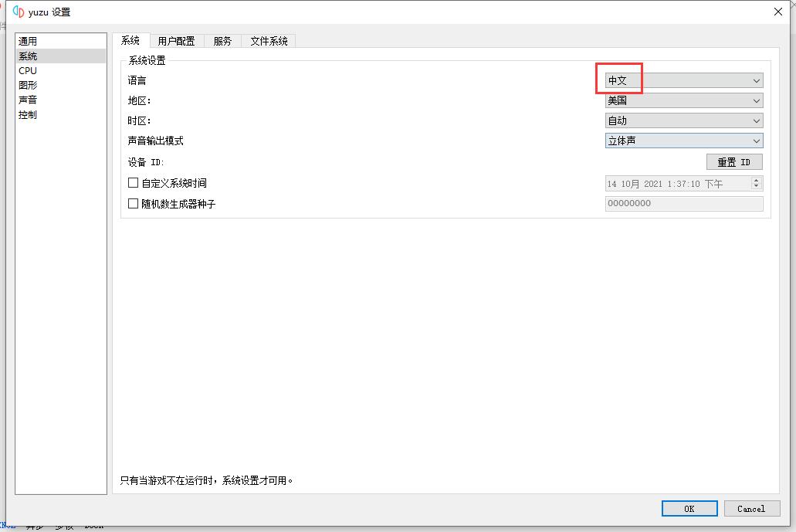
Task: Select 控制 in the left category list
Action: point(28,114)
